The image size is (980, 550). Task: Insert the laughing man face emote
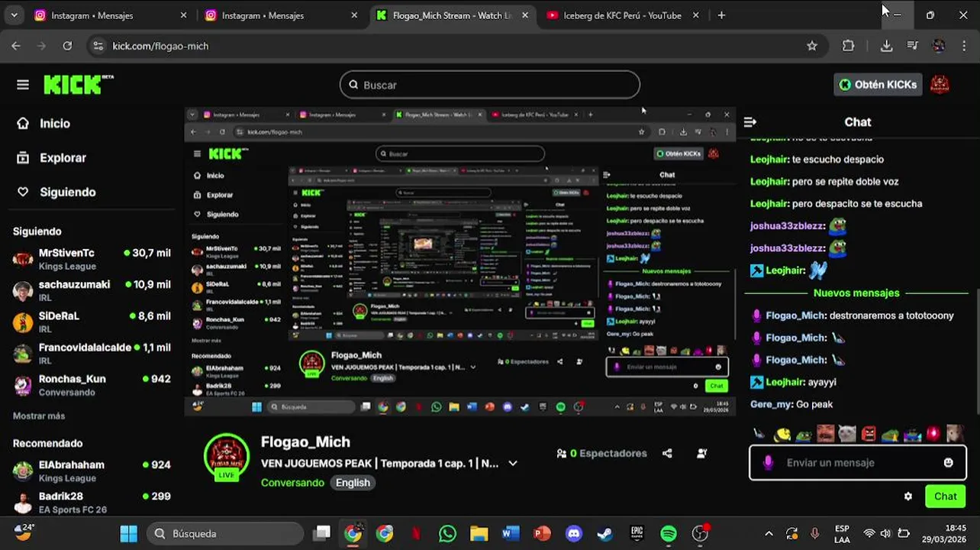tap(825, 435)
